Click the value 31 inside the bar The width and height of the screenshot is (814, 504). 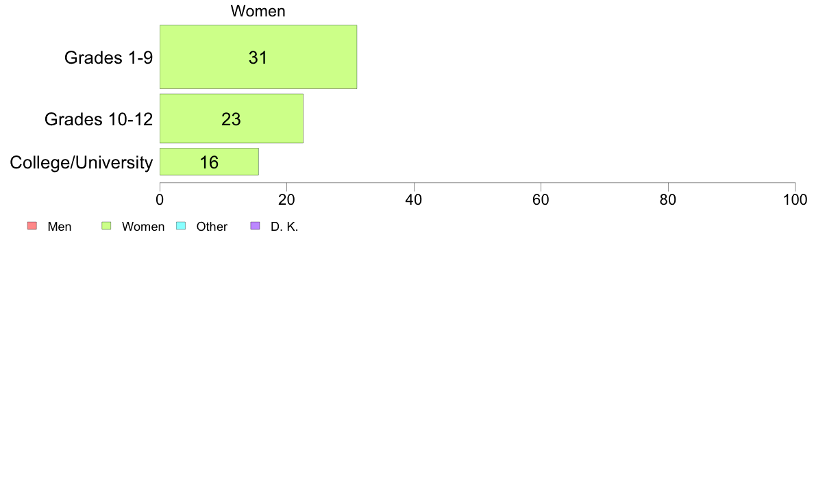258,58
